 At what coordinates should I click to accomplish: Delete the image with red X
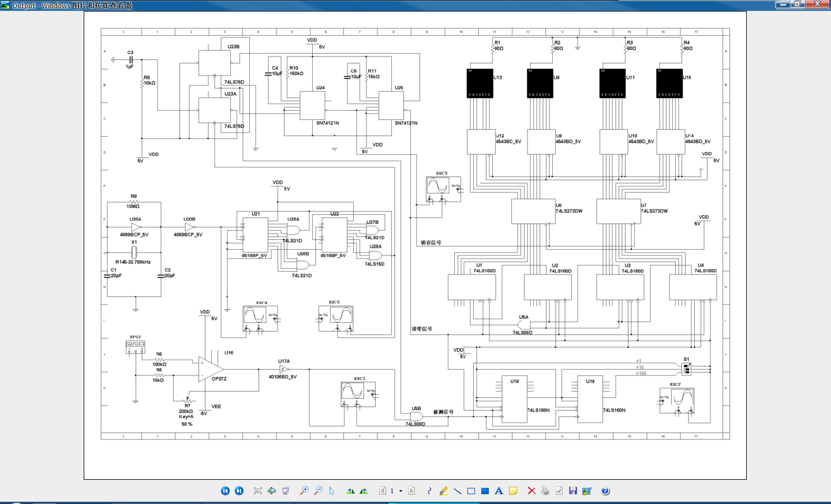(x=531, y=491)
